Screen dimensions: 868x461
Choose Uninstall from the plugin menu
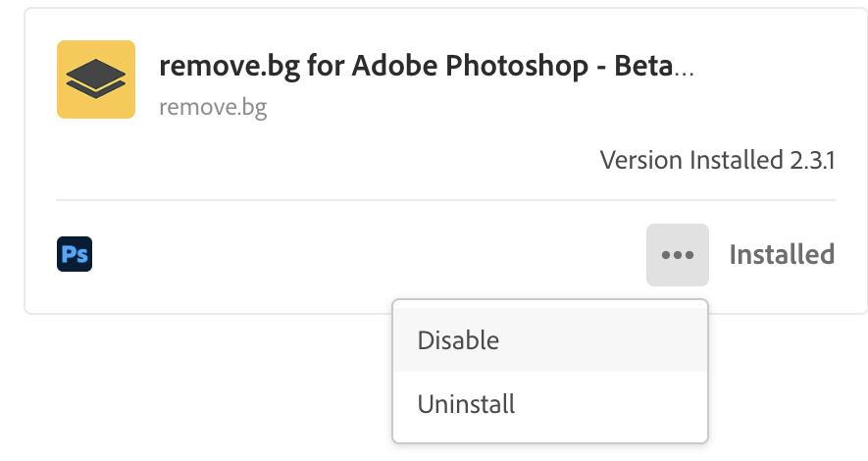point(466,403)
